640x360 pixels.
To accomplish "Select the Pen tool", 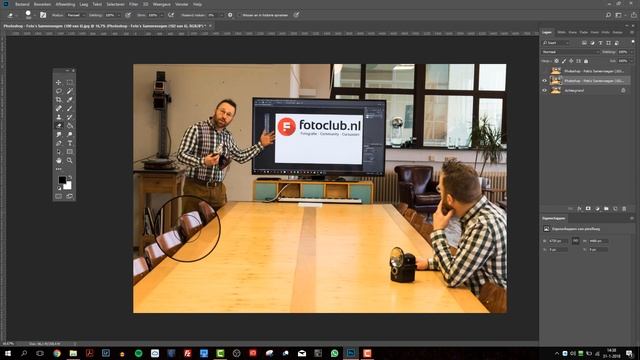I will (59, 143).
